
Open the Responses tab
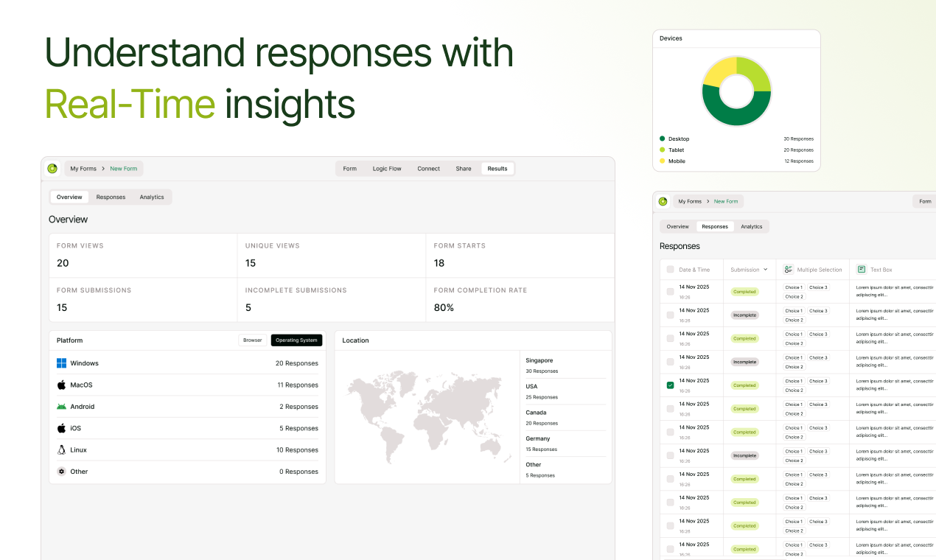pyautogui.click(x=111, y=197)
